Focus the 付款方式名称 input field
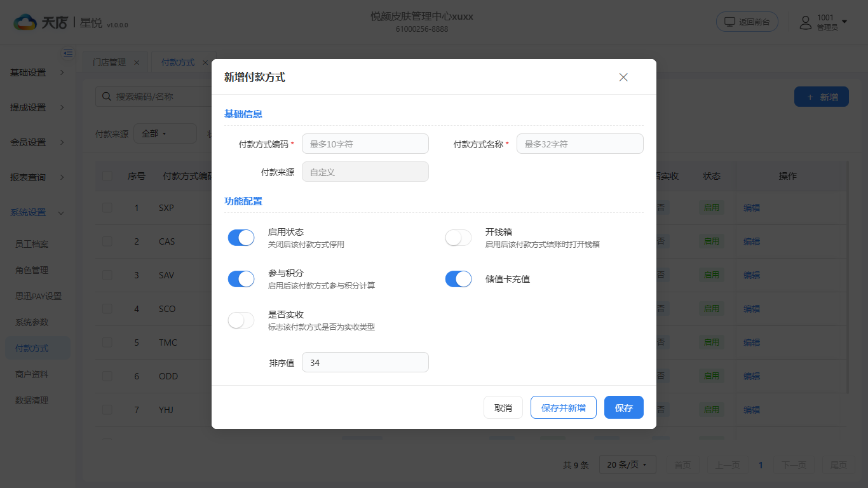Image resolution: width=868 pixels, height=488 pixels. point(580,144)
